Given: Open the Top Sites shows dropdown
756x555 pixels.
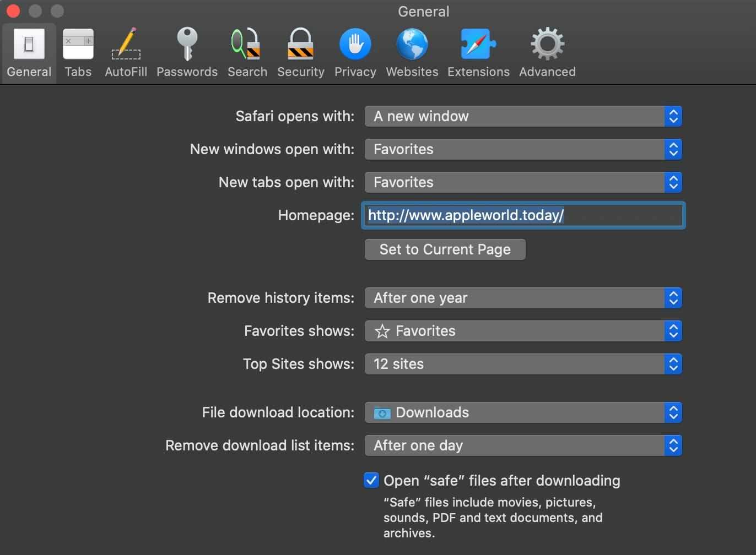Looking at the screenshot, I should click(523, 364).
